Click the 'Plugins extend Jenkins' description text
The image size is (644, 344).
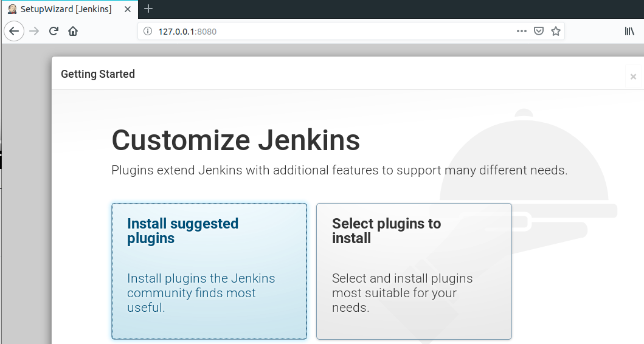339,170
